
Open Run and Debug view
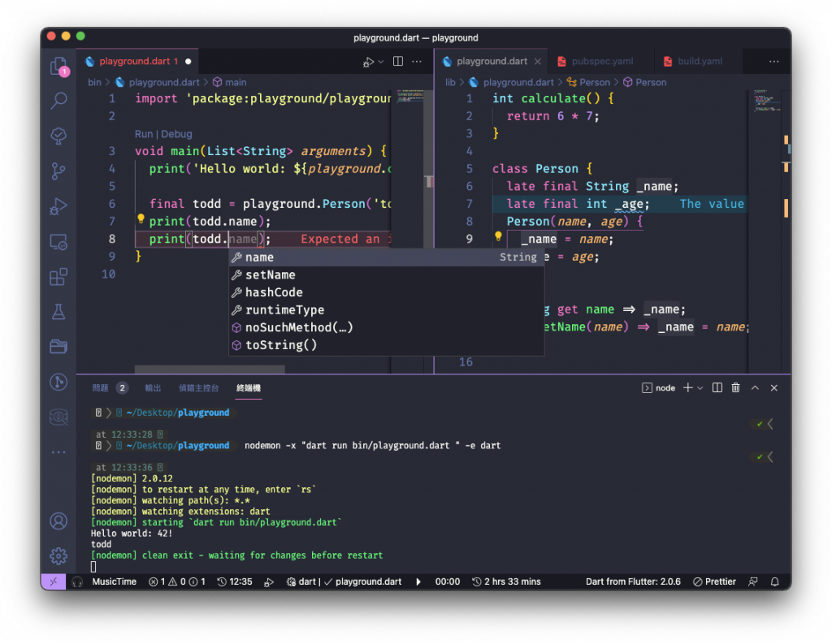click(58, 206)
